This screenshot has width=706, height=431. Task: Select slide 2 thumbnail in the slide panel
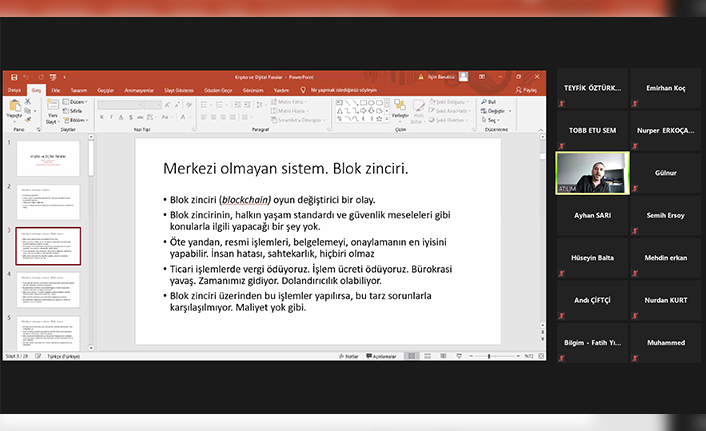[x=48, y=202]
